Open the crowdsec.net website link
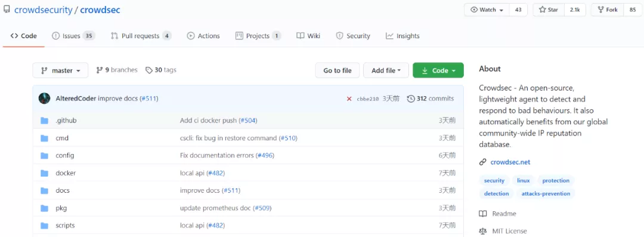The height and width of the screenshot is (237, 644). [510, 162]
